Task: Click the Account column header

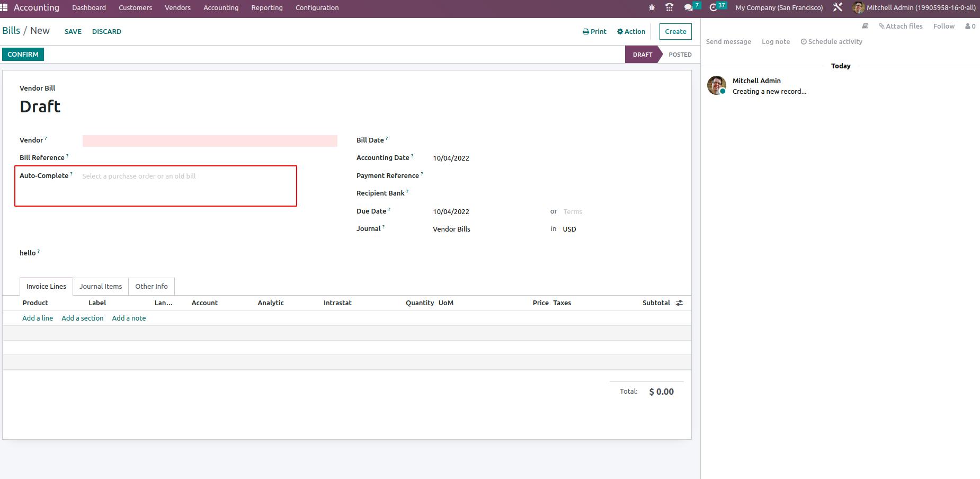Action: pyautogui.click(x=204, y=303)
